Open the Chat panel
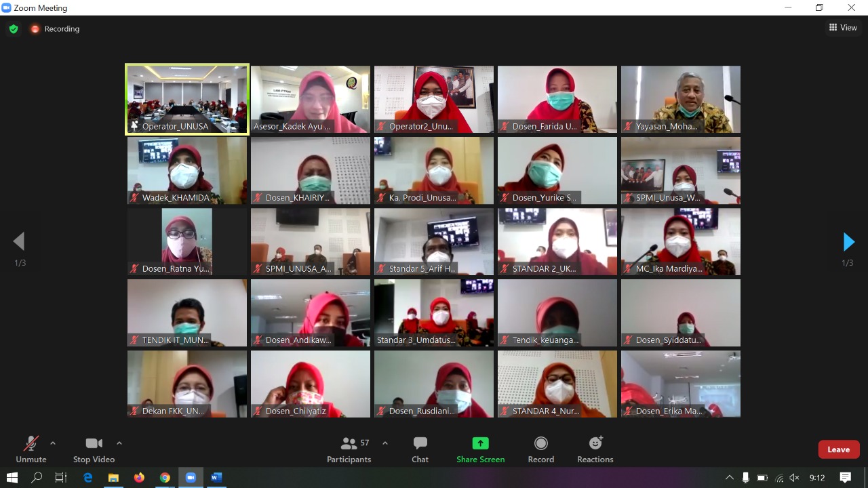The height and width of the screenshot is (488, 868). (420, 450)
